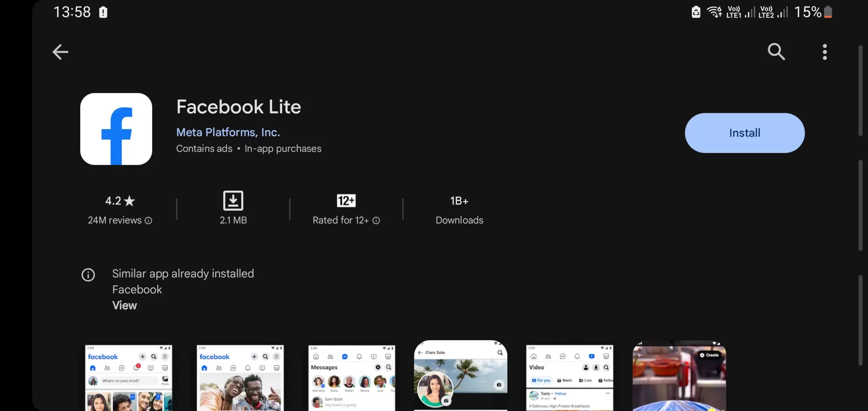Tap the 12+ content rating badge
This screenshot has width=868, height=411.
346,200
